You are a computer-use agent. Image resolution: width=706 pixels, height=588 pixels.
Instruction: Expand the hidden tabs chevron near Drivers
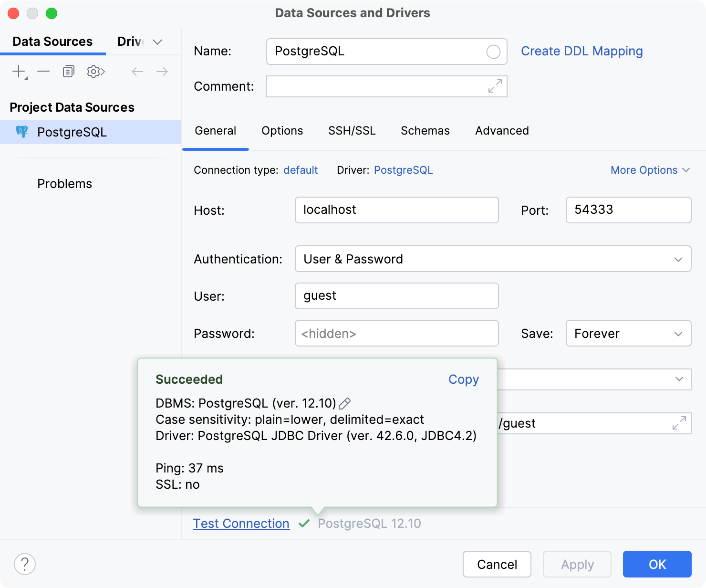pyautogui.click(x=157, y=42)
